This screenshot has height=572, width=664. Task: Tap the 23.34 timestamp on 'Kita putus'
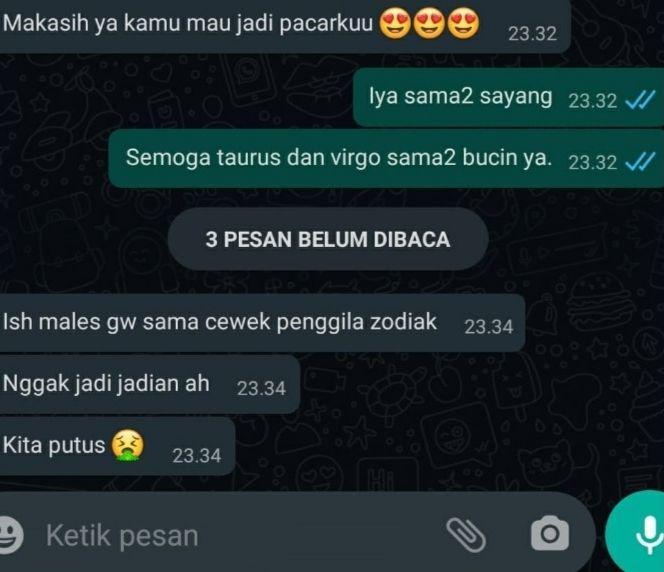[196, 456]
